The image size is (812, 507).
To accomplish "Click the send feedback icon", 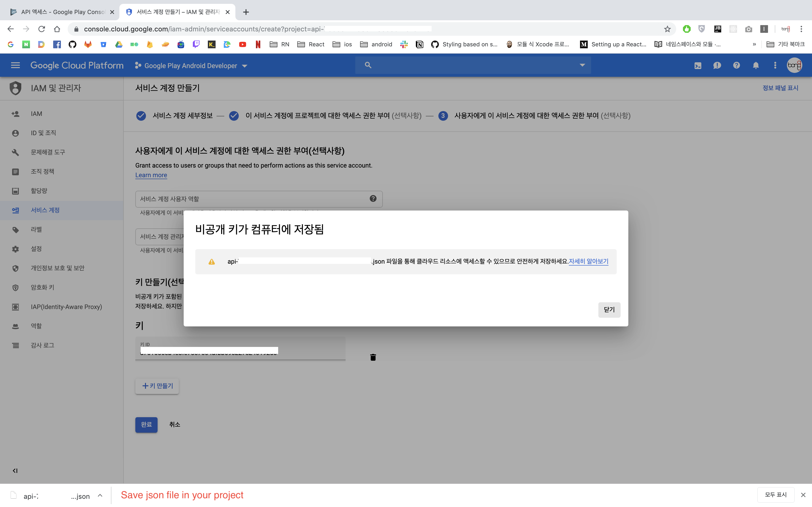I will pyautogui.click(x=717, y=66).
